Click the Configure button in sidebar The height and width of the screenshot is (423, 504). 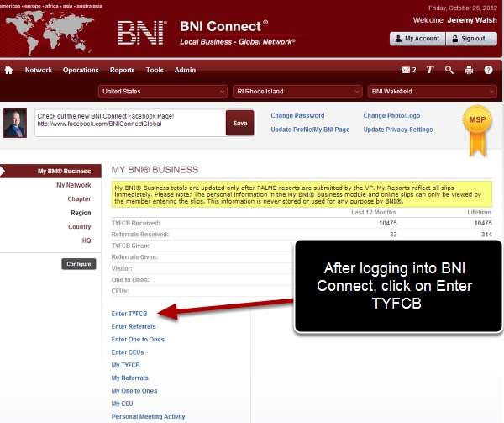80,264
